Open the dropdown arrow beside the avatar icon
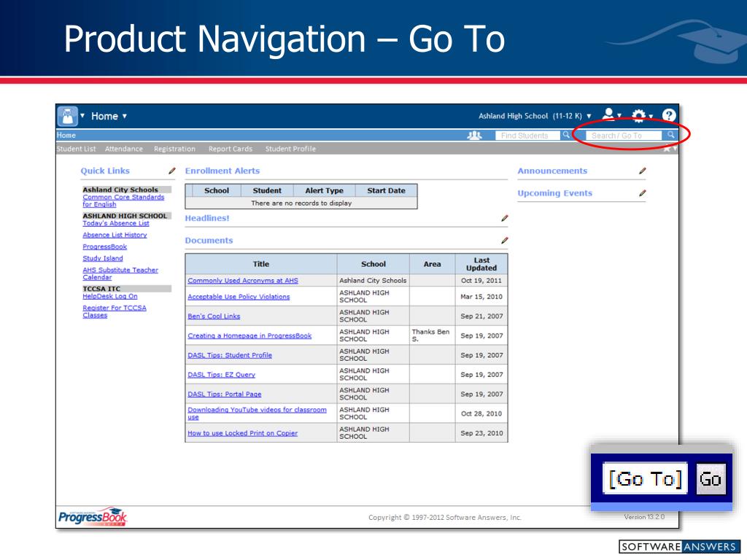This screenshot has height=560, width=747. point(82,116)
